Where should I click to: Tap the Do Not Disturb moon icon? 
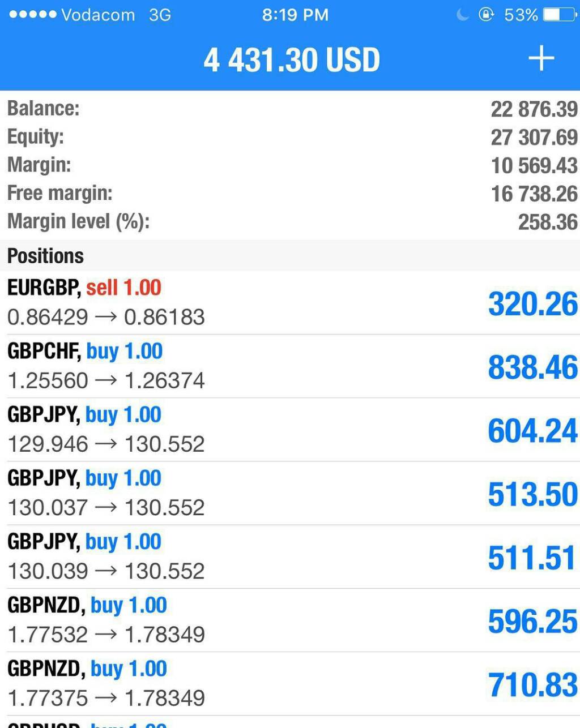click(x=463, y=14)
